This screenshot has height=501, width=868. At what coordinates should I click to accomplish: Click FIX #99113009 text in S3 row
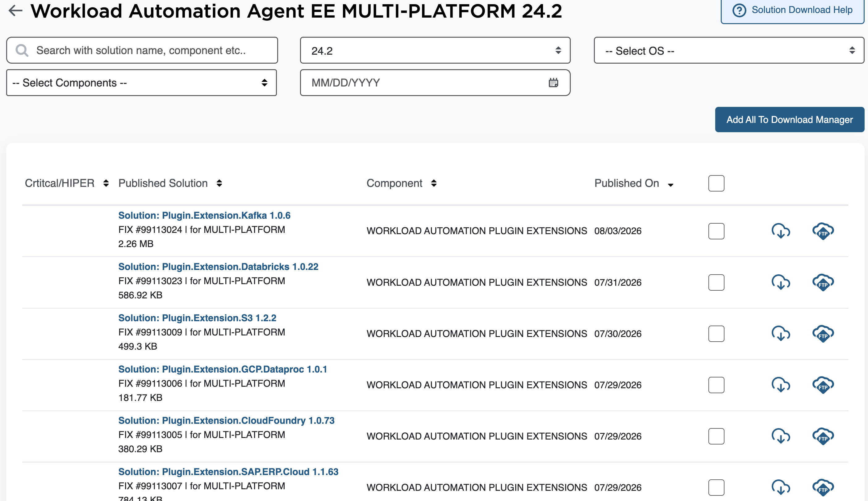pyautogui.click(x=150, y=332)
